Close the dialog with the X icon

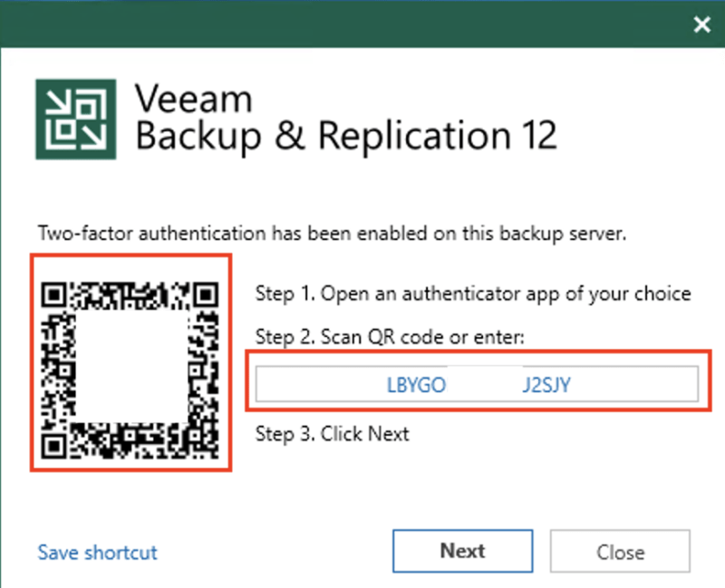click(x=701, y=24)
